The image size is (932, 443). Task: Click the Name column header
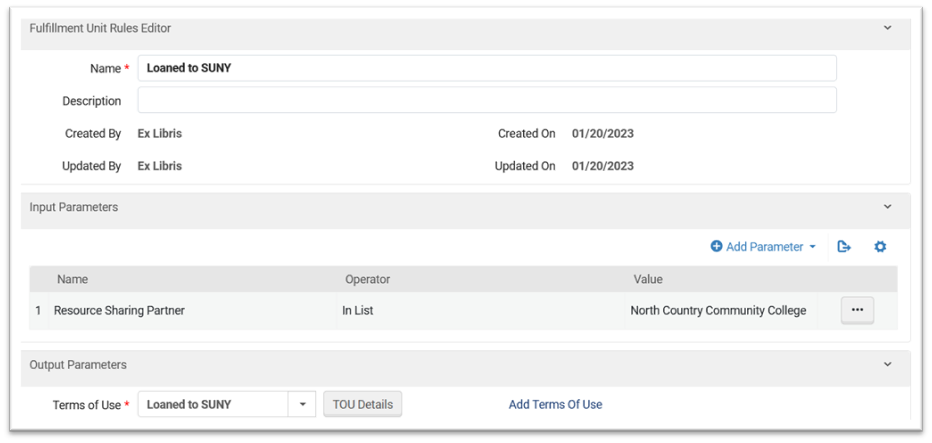pos(72,279)
